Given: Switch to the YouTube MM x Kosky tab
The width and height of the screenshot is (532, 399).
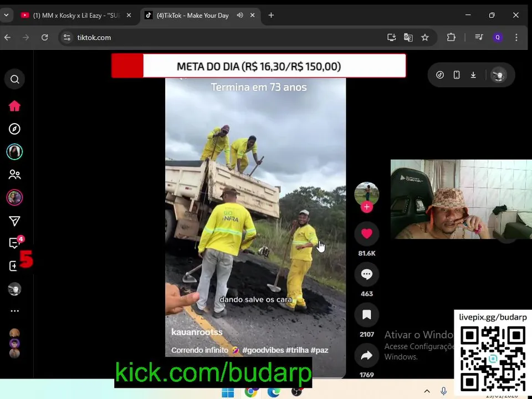Looking at the screenshot, I should [76, 16].
